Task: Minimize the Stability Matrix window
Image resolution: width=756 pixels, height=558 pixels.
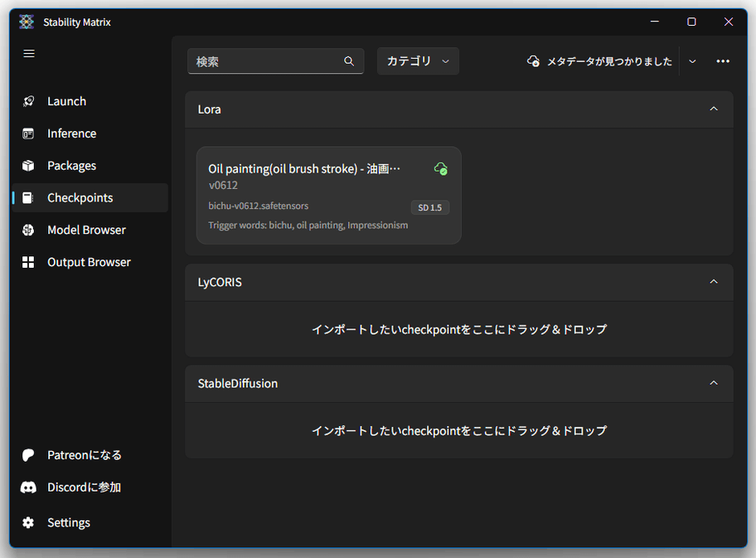Action: (x=655, y=22)
